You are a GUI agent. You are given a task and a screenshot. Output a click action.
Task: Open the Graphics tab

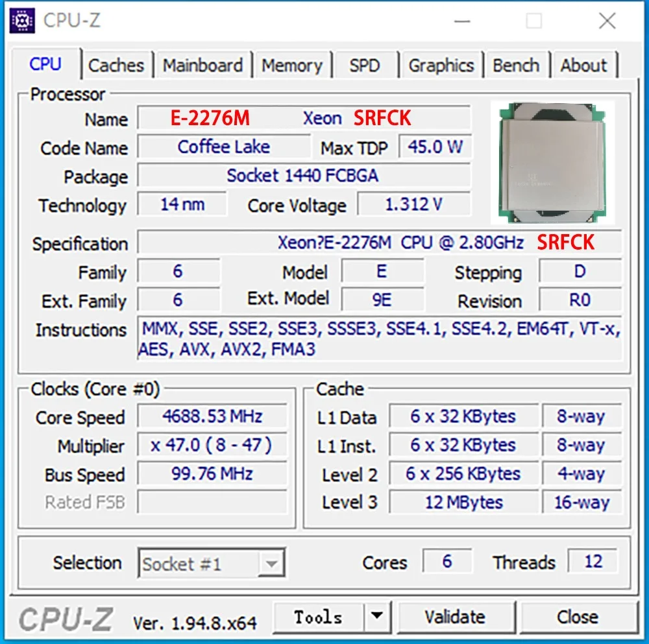441,65
